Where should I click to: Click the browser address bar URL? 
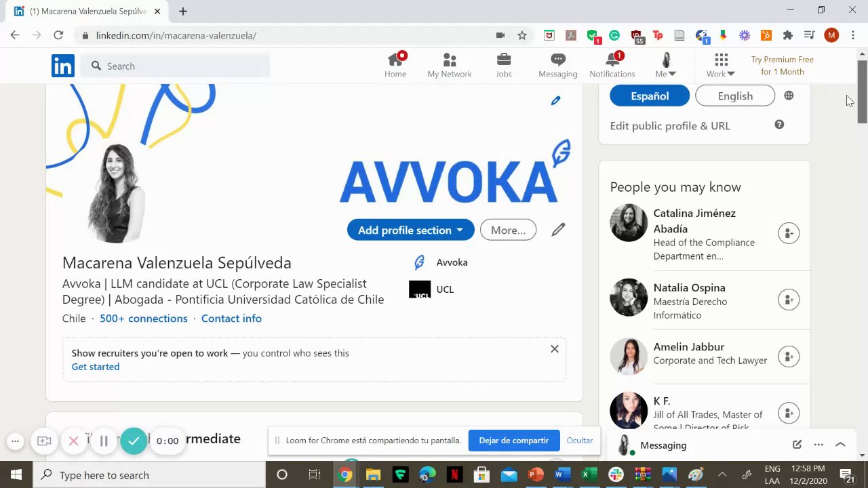click(x=176, y=35)
